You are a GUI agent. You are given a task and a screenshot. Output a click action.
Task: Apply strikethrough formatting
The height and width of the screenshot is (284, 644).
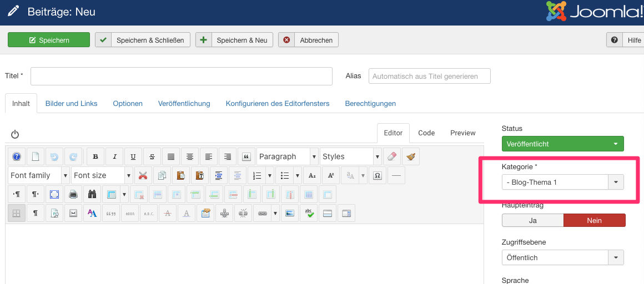(152, 156)
